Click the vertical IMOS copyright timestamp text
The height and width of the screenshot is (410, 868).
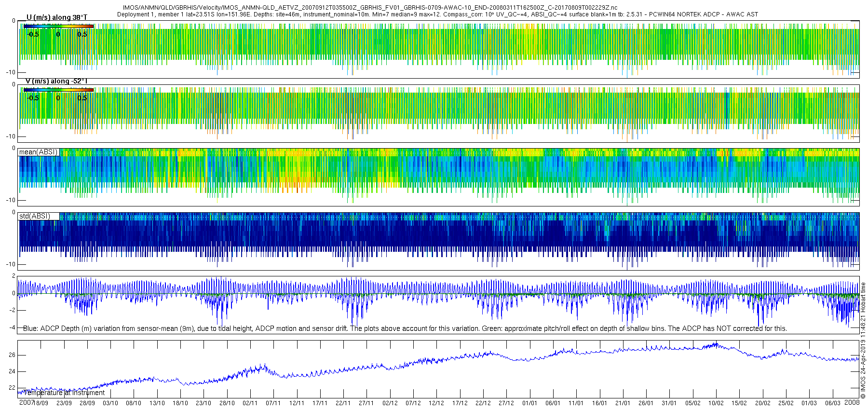coord(863,341)
